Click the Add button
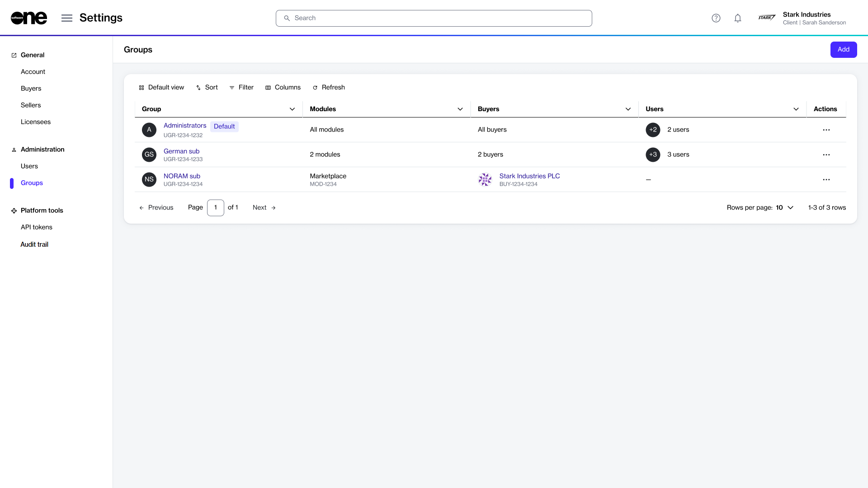868x488 pixels. pos(843,50)
